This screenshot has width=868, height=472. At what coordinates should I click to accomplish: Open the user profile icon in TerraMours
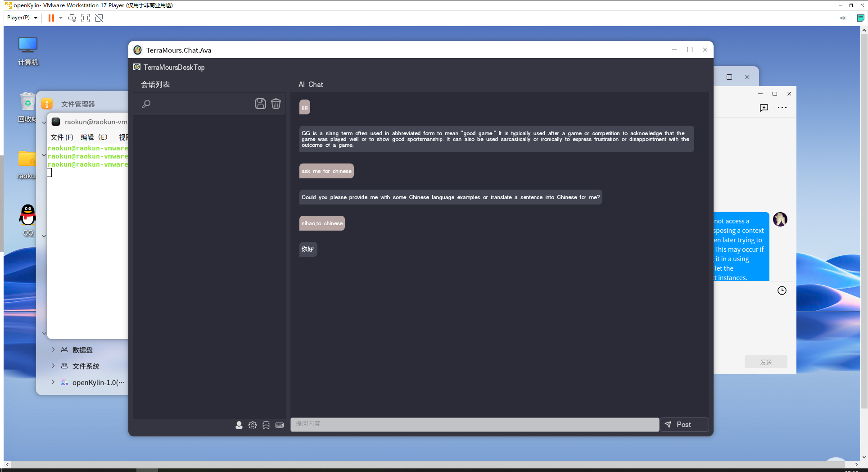[239, 425]
